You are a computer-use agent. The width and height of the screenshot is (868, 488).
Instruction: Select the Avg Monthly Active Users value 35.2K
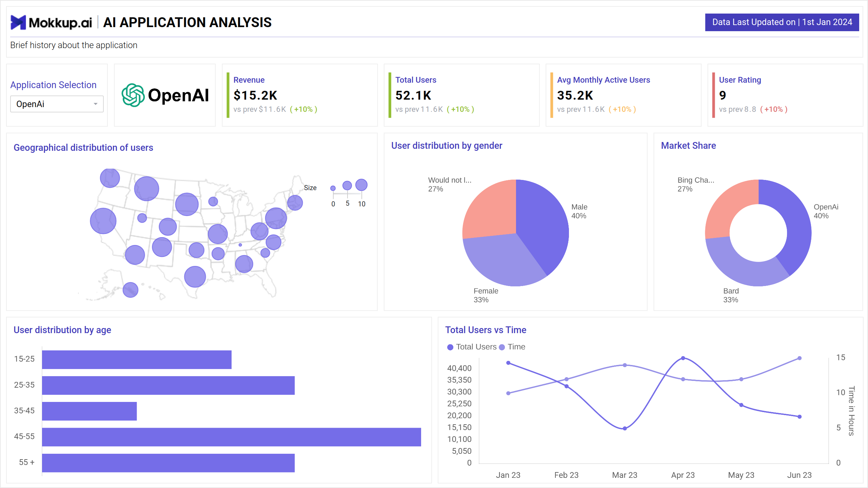click(575, 96)
